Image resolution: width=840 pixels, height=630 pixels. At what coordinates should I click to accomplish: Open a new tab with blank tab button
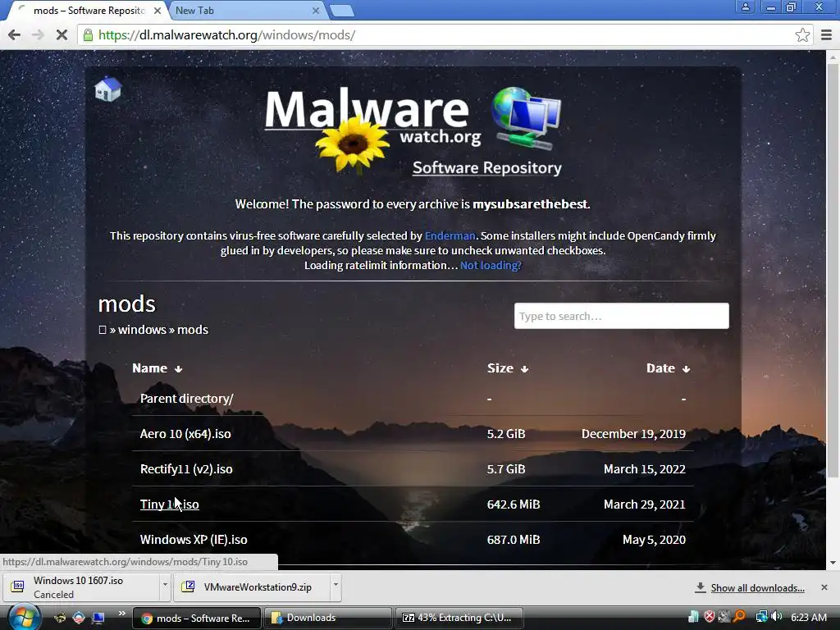pyautogui.click(x=341, y=11)
